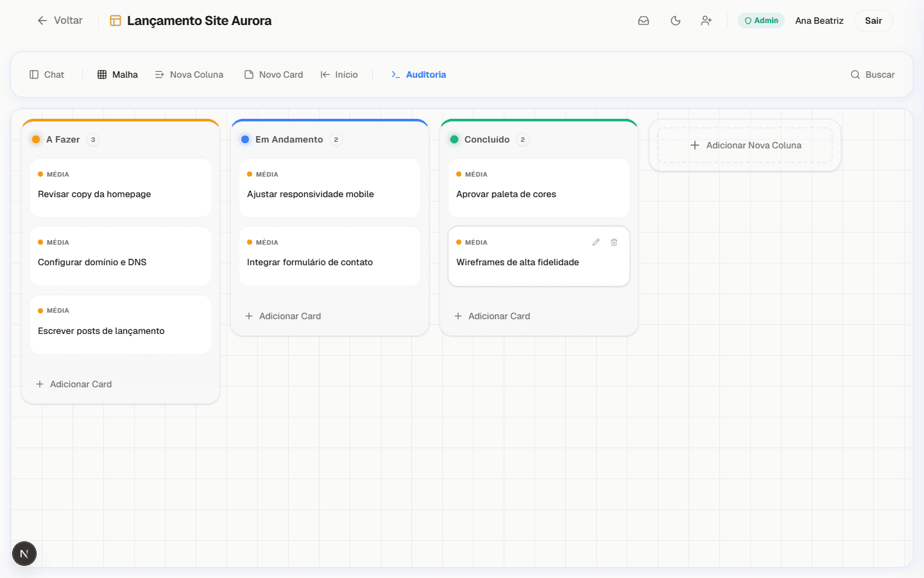Click the MÉDIA label on Aprovar paleta card
Viewport: 924px width, 578px height.
pos(476,174)
